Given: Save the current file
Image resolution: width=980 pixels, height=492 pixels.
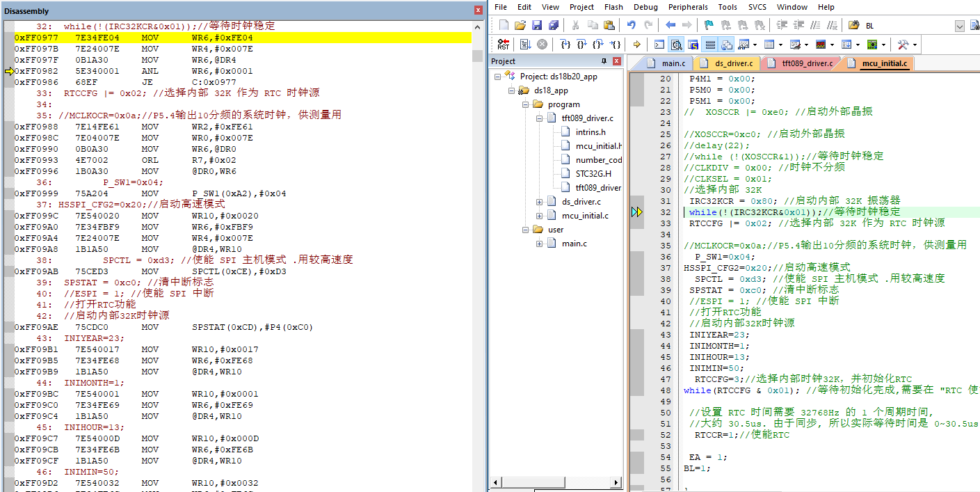Looking at the screenshot, I should [537, 25].
